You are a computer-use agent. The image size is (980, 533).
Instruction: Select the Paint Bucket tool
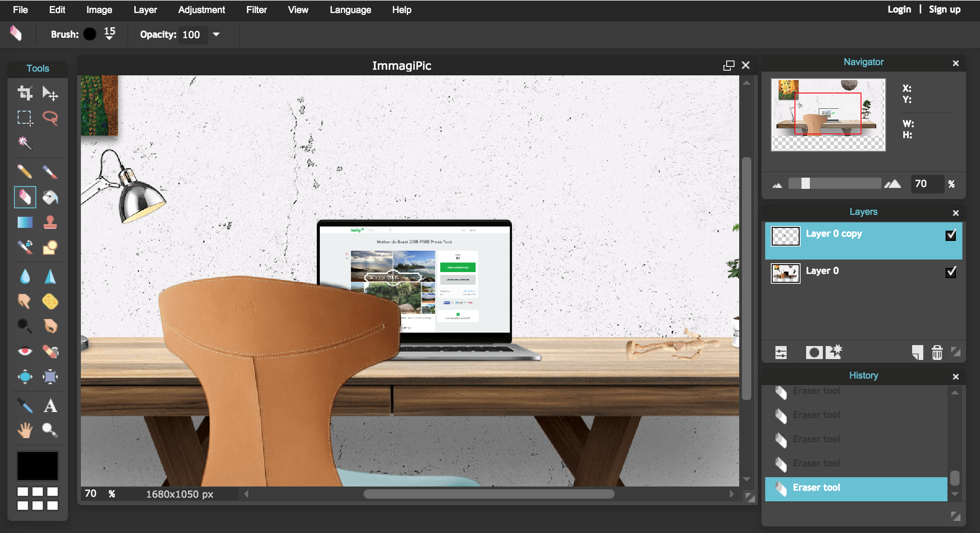tap(51, 197)
